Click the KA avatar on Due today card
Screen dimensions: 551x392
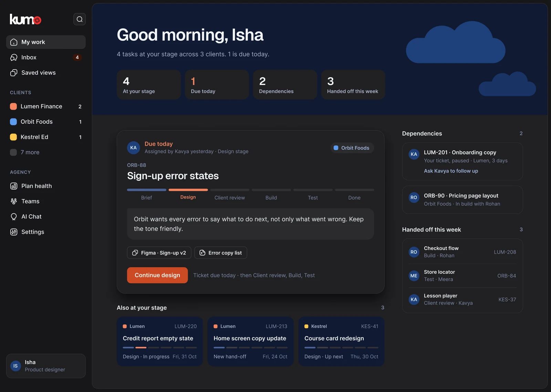click(134, 148)
